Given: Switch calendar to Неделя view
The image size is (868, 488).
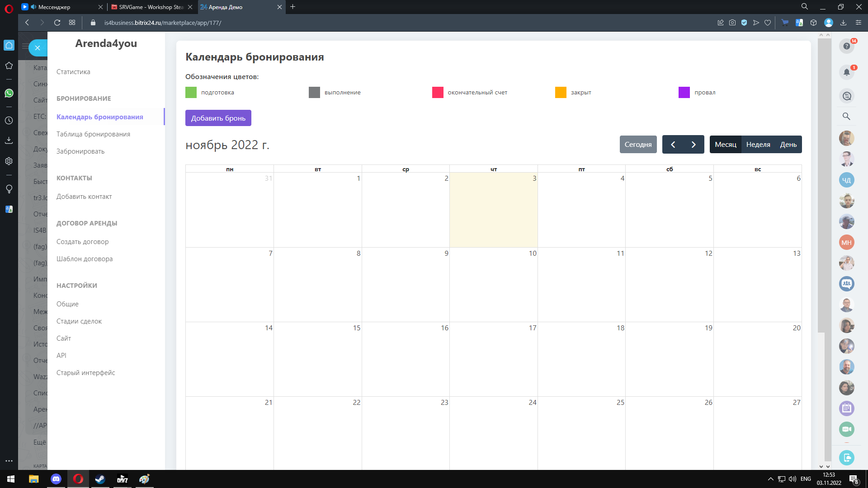Looking at the screenshot, I should (758, 145).
